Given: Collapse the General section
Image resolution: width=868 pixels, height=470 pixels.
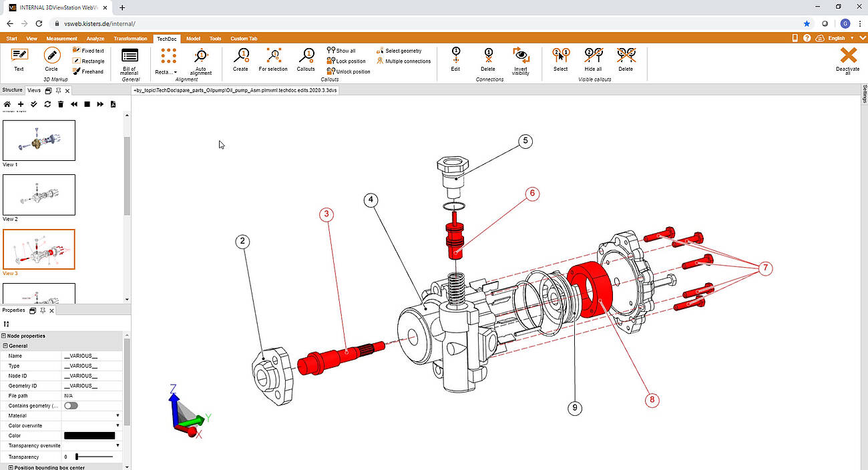Looking at the screenshot, I should coord(6,346).
